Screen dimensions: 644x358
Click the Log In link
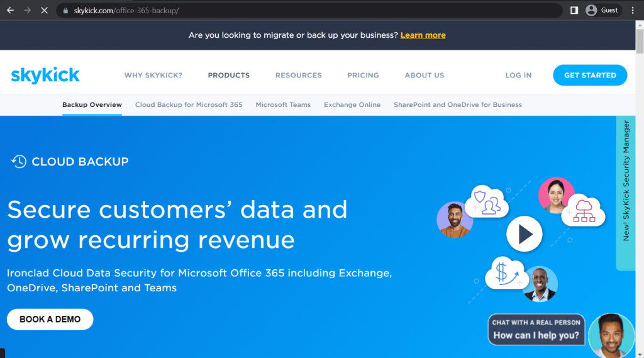(518, 76)
